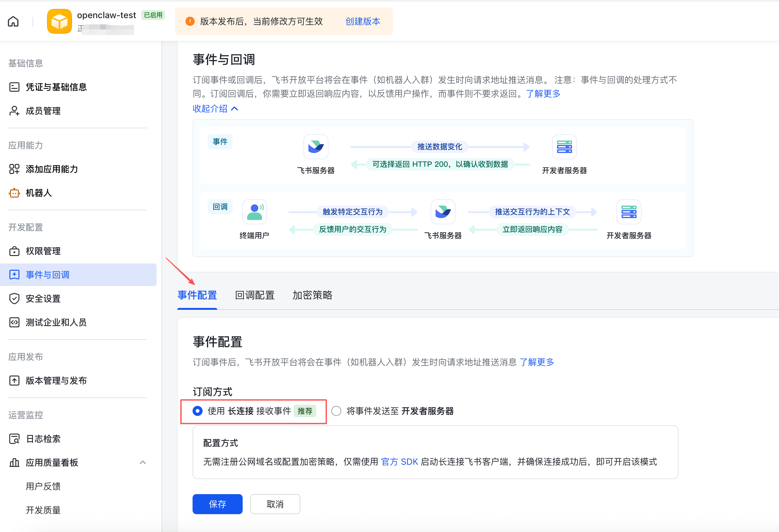Click the 保存 save button

[x=217, y=504]
